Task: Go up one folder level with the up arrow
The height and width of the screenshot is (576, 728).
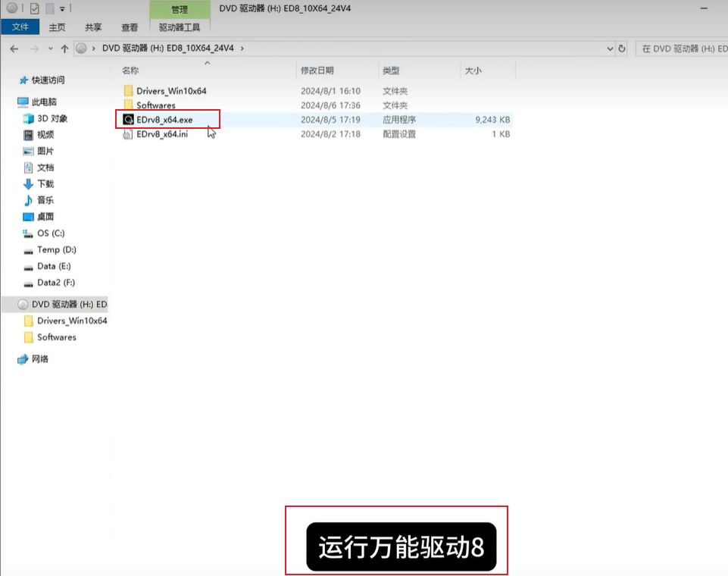Action: [x=64, y=49]
